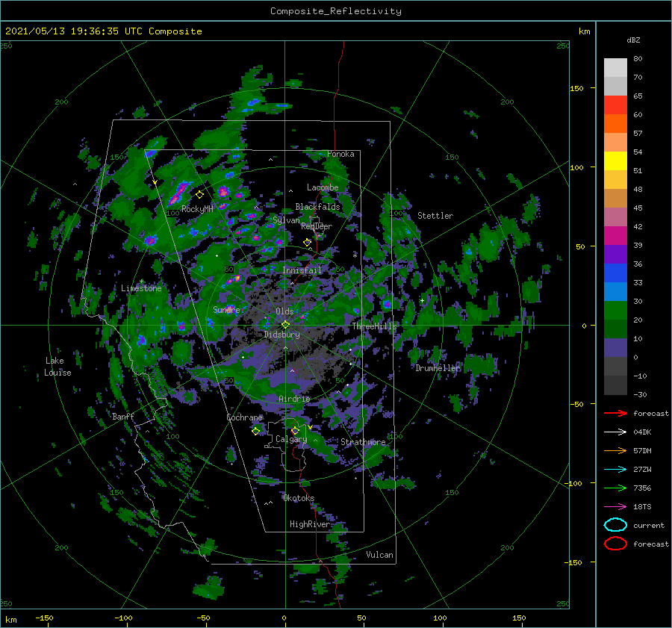The height and width of the screenshot is (628, 672).
Task: Click the 2021/05/13 19:36:35 UTC timestamp
Action: click(74, 31)
